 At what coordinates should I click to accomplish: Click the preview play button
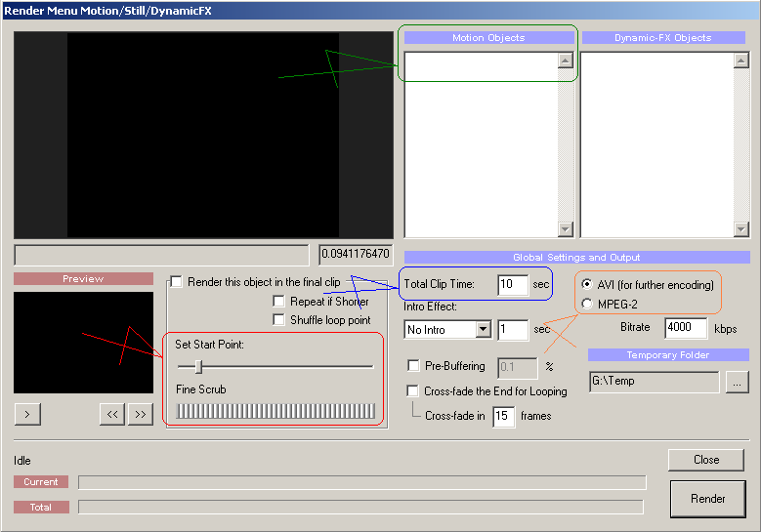coord(26,414)
